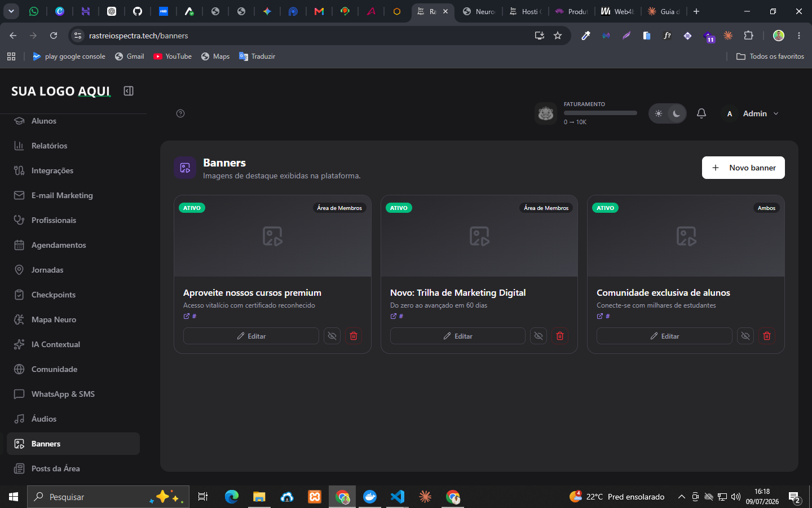The height and width of the screenshot is (508, 812).
Task: Switch to light mode with the sun icon
Action: 659,113
